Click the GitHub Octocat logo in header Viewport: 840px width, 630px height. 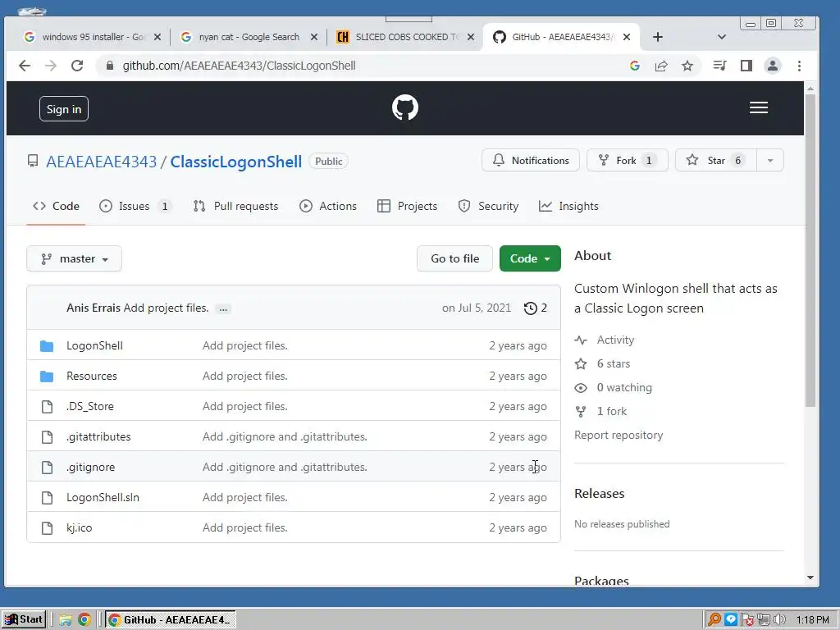tap(405, 107)
